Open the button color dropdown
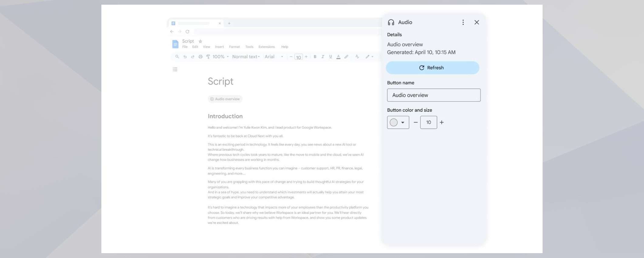The image size is (644, 258). coord(398,122)
